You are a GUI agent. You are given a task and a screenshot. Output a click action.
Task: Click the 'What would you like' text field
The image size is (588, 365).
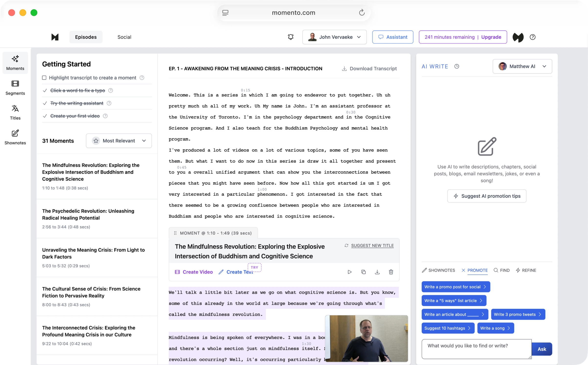point(476,349)
